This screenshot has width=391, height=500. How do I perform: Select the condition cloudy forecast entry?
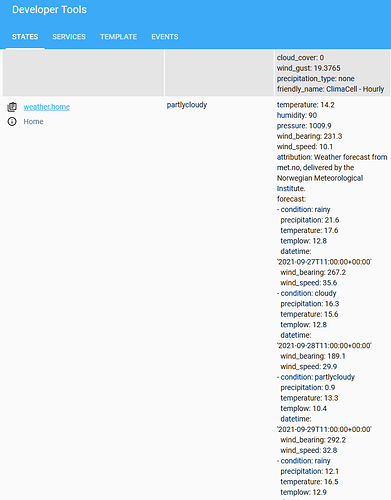click(307, 293)
